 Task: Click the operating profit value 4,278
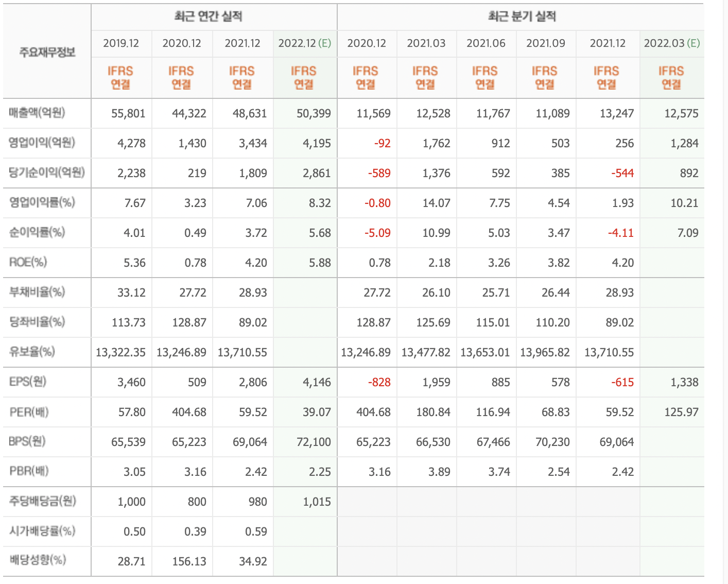(x=131, y=143)
